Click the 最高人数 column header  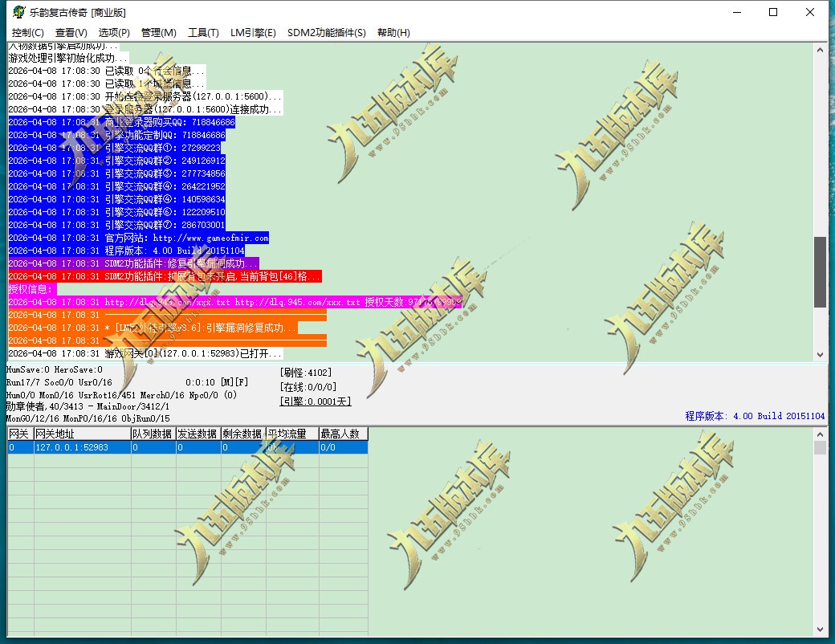(x=344, y=434)
